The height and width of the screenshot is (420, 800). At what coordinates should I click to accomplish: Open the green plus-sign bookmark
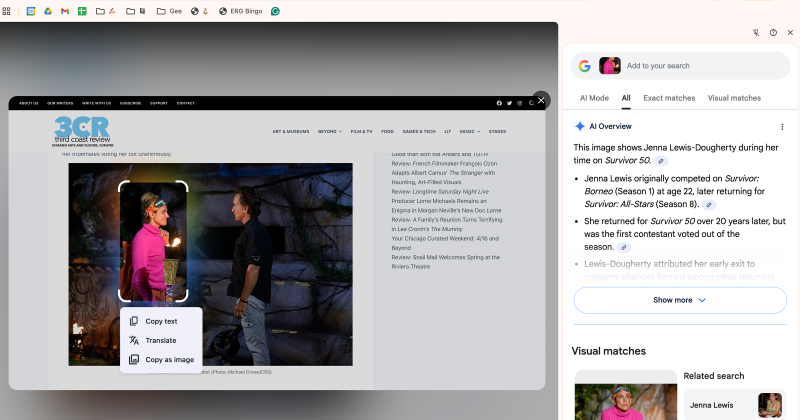click(82, 11)
